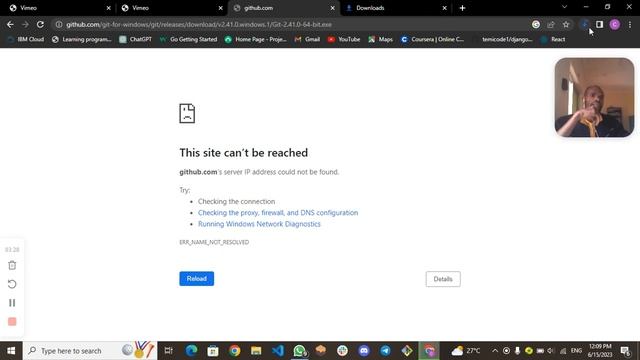
Task: Open proxy, firewall, and DNS configuration link
Action: (278, 213)
